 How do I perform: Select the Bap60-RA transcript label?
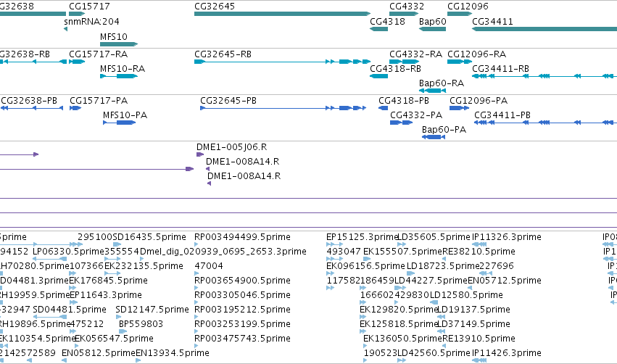coord(442,83)
